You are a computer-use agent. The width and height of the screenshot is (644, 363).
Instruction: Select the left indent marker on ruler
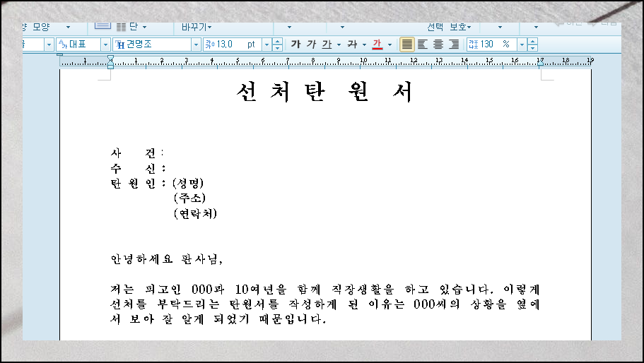pyautogui.click(x=110, y=62)
